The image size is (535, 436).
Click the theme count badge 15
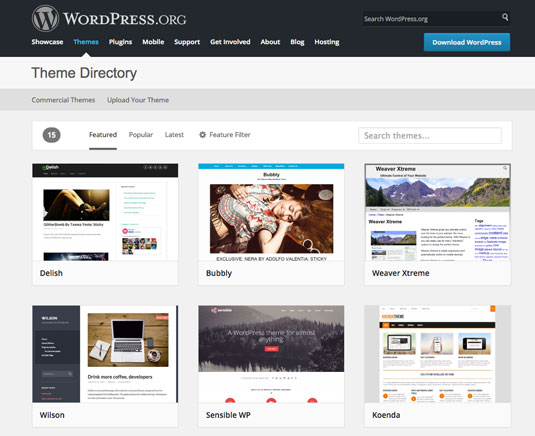tap(52, 135)
